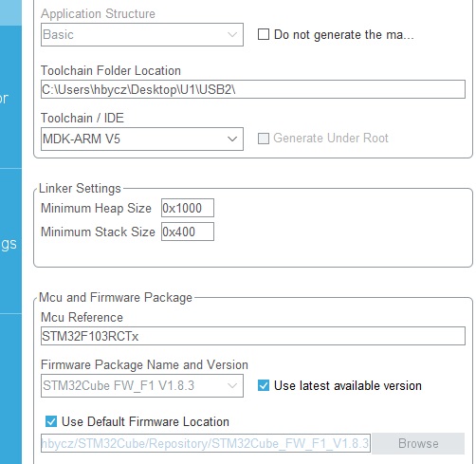The image size is (476, 464).
Task: Focus the Minimum Heap Size field showing 0x1000
Action: click(188, 208)
